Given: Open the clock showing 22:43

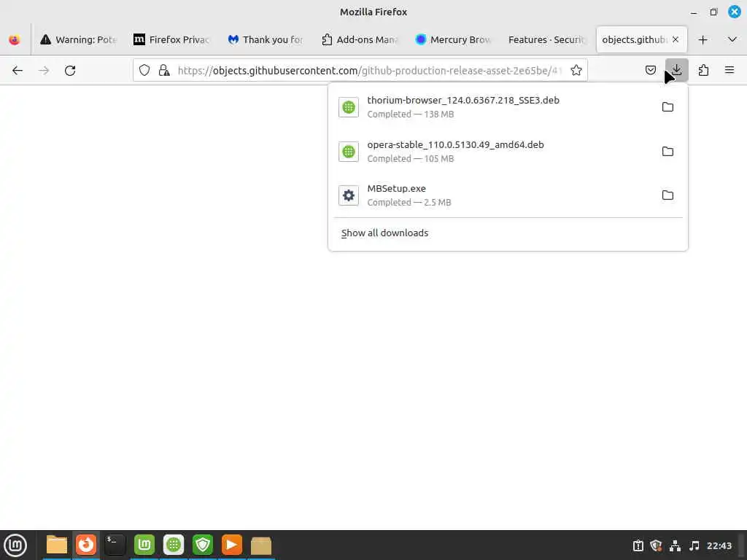Looking at the screenshot, I should [x=719, y=545].
